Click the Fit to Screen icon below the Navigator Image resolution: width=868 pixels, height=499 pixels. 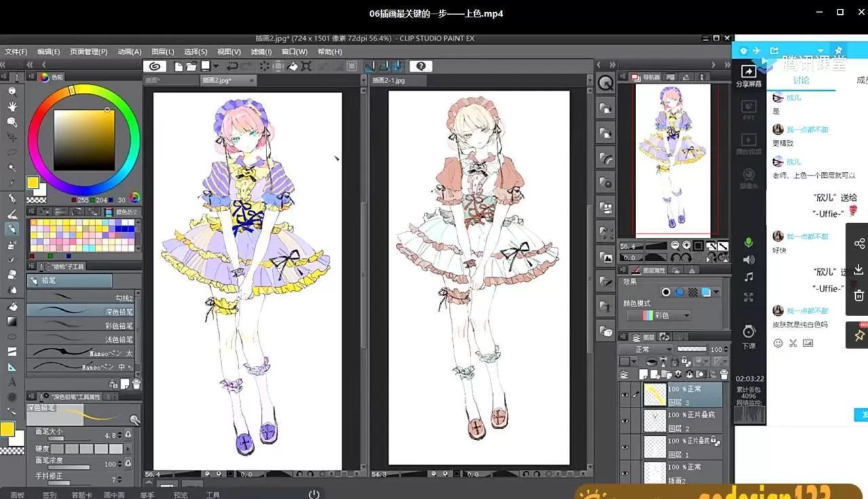tap(698, 245)
